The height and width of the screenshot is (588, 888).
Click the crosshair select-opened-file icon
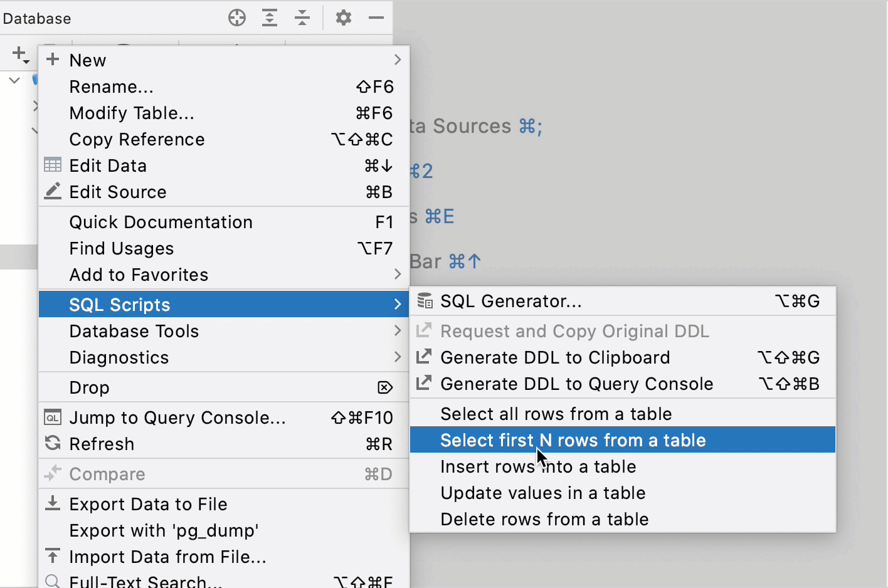coord(236,18)
